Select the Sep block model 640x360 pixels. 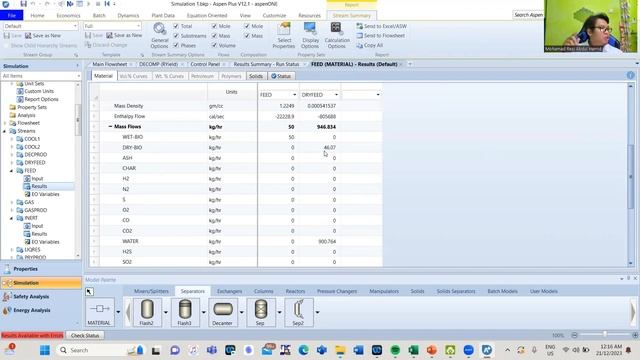point(260,312)
